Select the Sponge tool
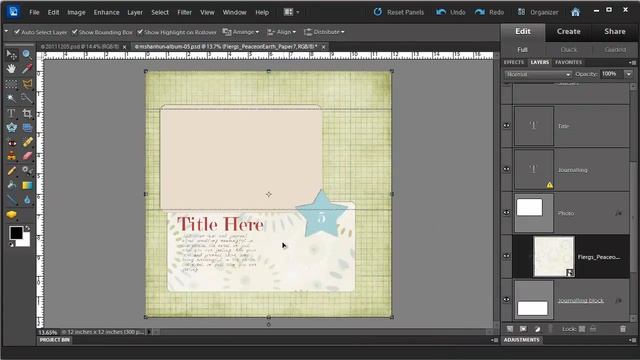The width and height of the screenshot is (640, 360). pos(11,214)
